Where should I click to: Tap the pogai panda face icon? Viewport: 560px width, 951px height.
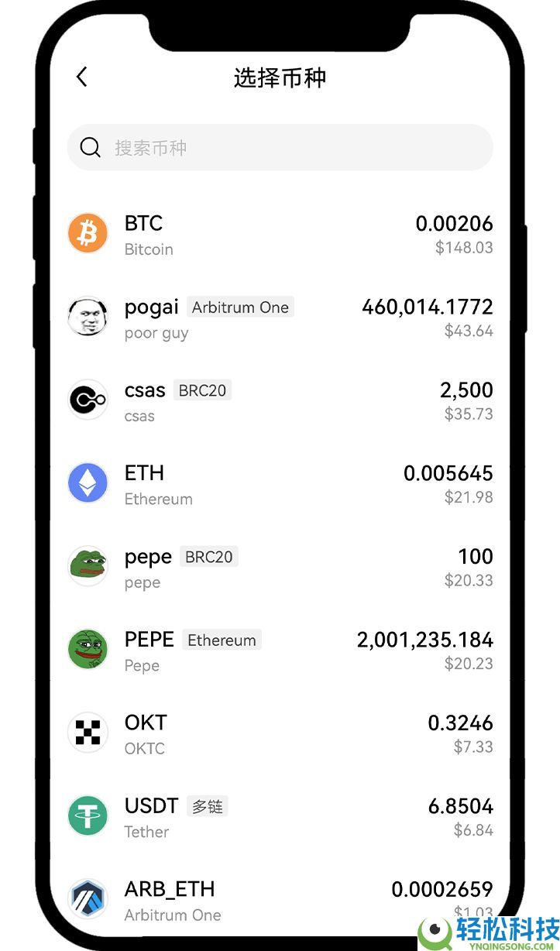tap(88, 317)
